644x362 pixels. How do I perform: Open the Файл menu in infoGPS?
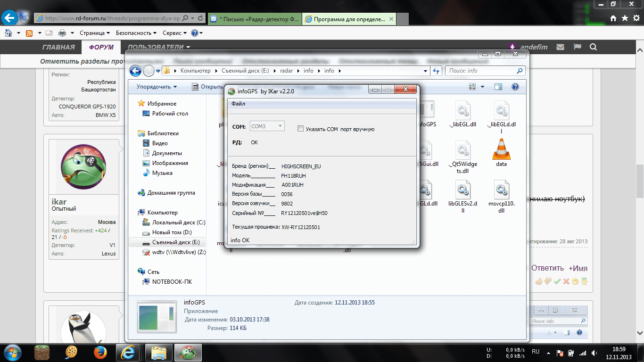[x=238, y=104]
